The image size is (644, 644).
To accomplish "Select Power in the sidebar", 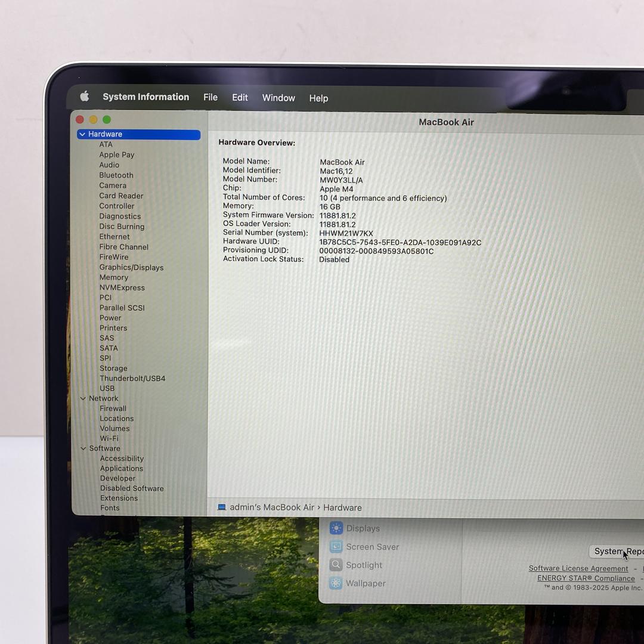I will coord(110,318).
